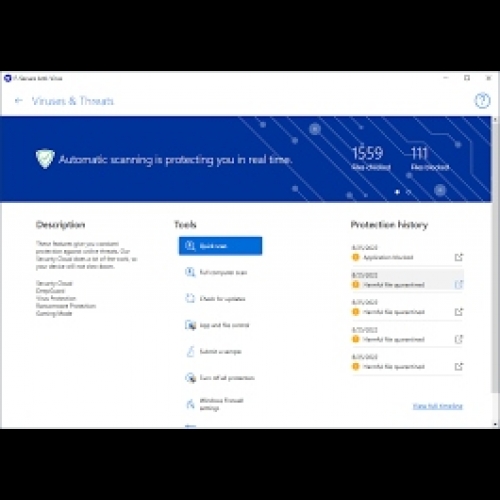Click the shield icon in protection banner

coord(45,159)
